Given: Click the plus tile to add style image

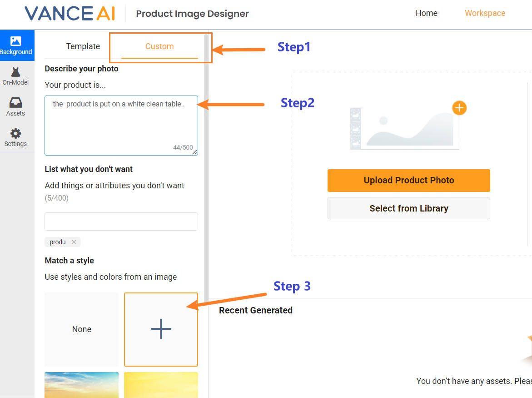Looking at the screenshot, I should pyautogui.click(x=161, y=329).
